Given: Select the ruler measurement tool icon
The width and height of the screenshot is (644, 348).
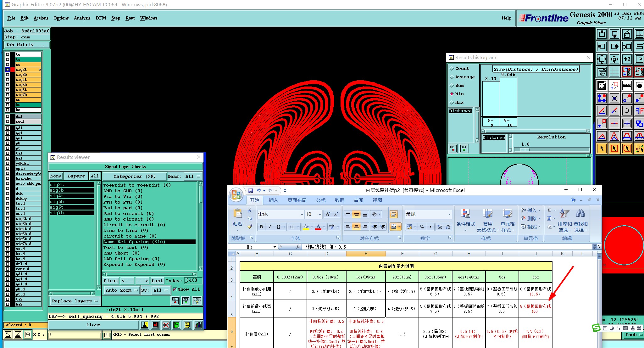Looking at the screenshot, I should 627,86.
